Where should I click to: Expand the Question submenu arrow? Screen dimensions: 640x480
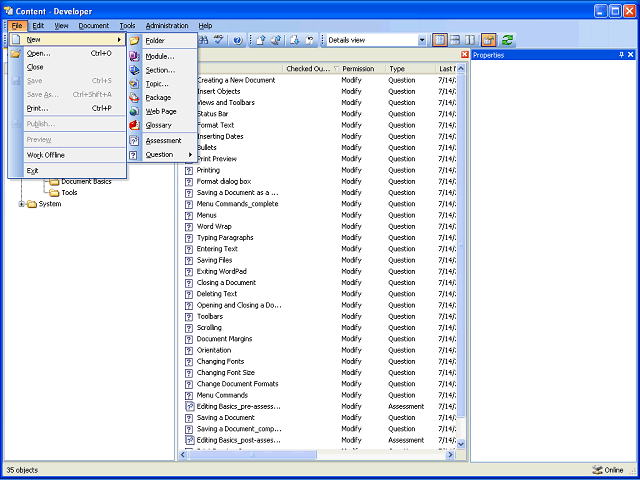click(190, 155)
